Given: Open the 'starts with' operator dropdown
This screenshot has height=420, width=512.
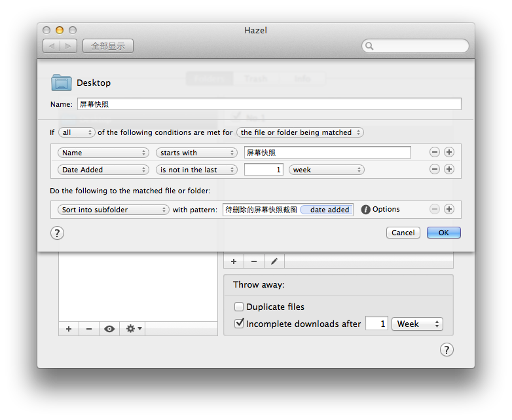Looking at the screenshot, I should [x=196, y=153].
